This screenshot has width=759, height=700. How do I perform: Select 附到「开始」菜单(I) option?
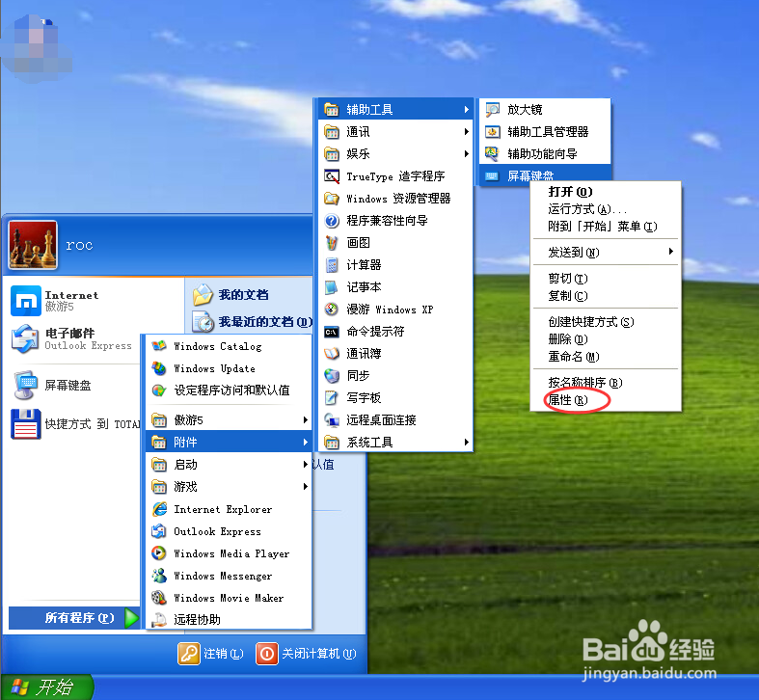point(605,227)
